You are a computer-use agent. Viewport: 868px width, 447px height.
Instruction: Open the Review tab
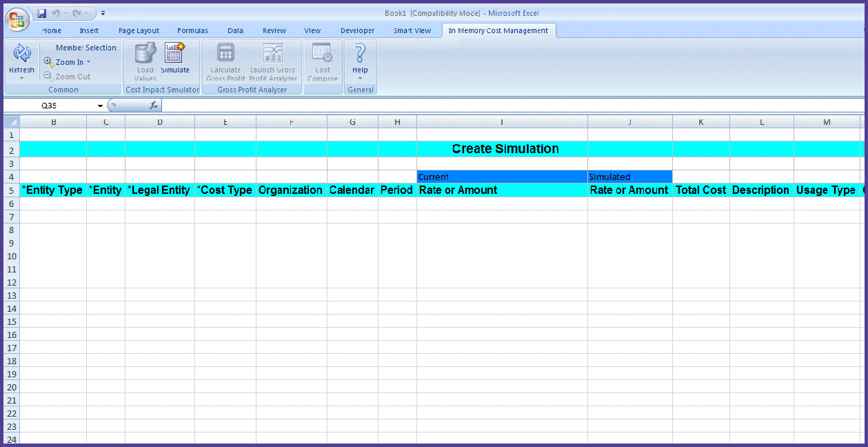pos(274,30)
